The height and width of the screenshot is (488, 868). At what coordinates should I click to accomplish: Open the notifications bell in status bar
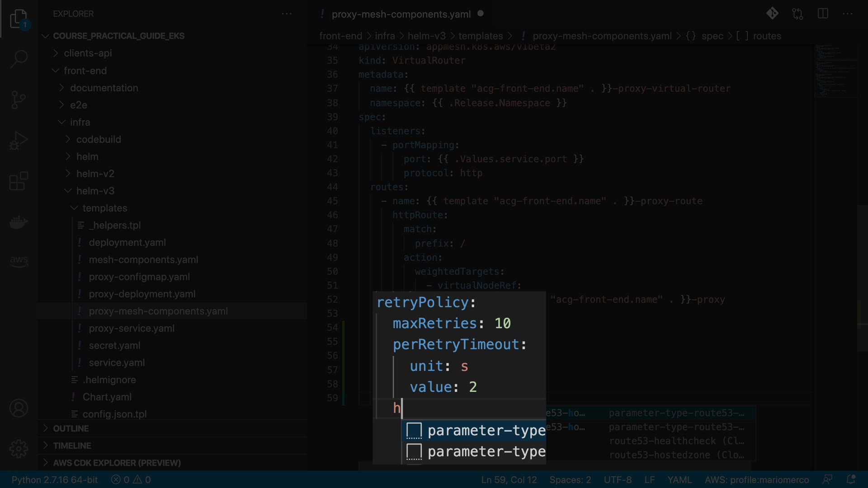tap(851, 479)
